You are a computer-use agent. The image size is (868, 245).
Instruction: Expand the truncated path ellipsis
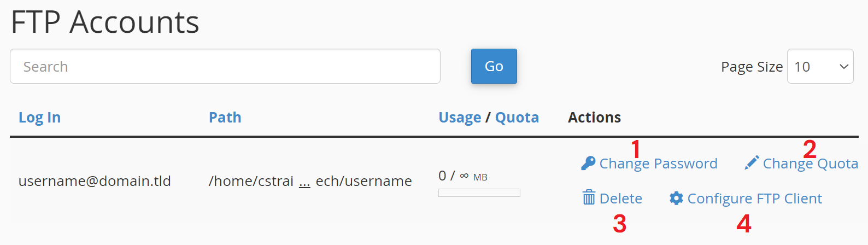[304, 182]
